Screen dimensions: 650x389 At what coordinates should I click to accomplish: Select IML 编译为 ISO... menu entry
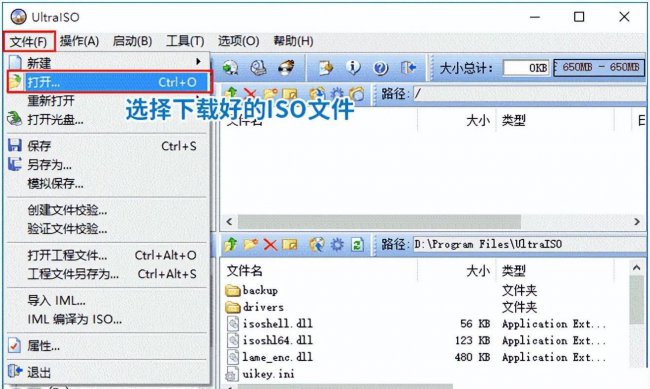tap(107, 319)
